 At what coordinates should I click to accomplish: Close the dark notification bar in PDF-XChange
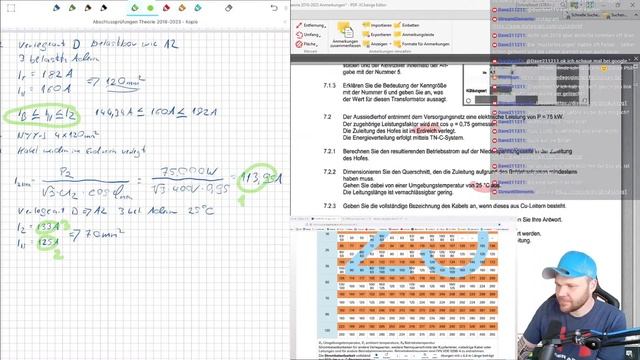click(636, 59)
